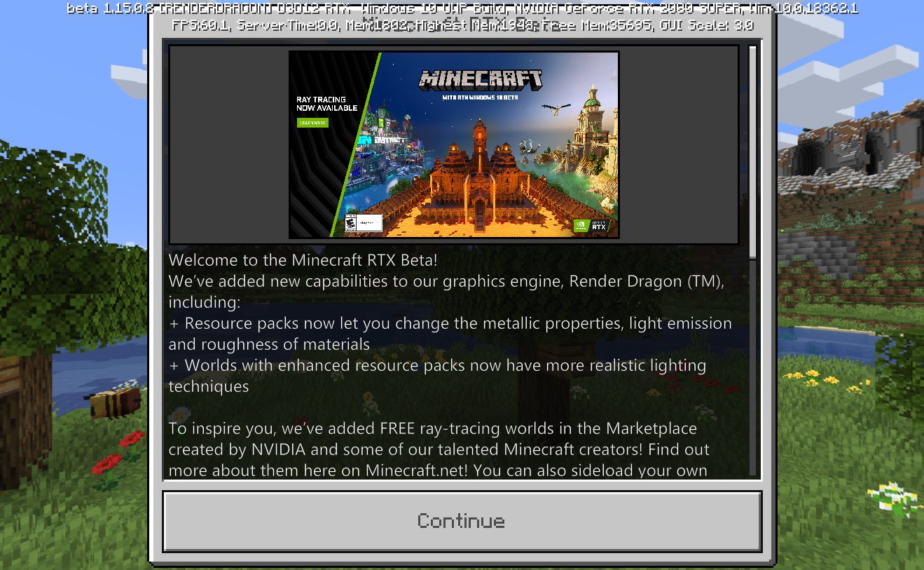The image size is (924, 570).
Task: Click "and roughness of materials" line
Action: [269, 344]
